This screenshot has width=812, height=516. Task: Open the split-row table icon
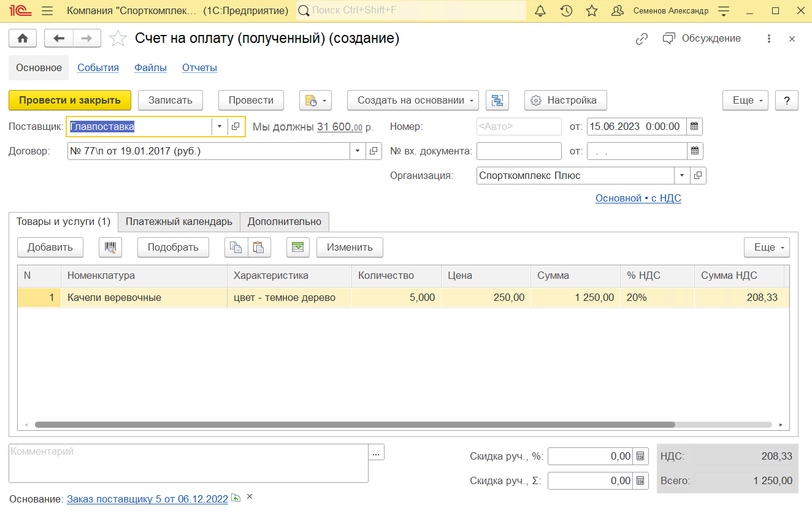tap(298, 248)
